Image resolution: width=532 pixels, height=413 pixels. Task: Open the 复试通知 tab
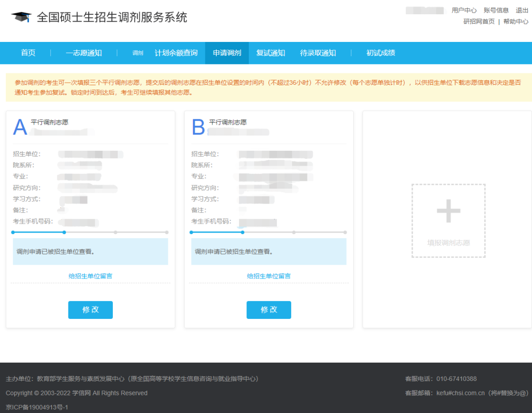pyautogui.click(x=270, y=53)
